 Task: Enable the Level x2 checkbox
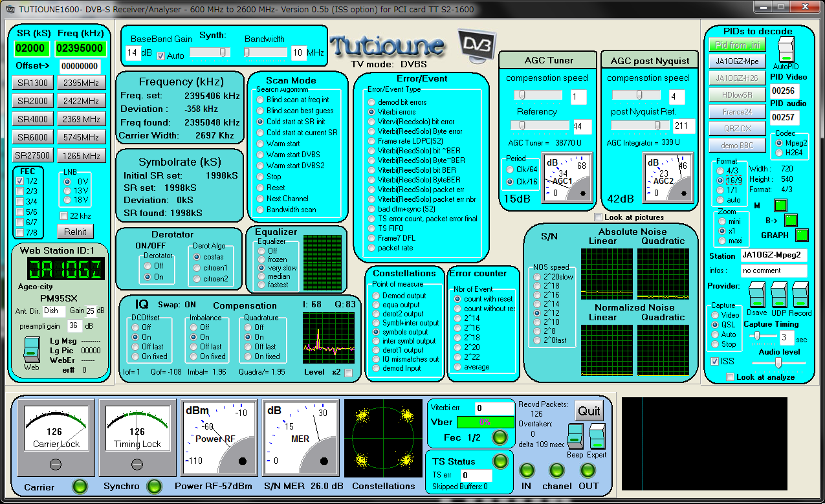click(349, 373)
